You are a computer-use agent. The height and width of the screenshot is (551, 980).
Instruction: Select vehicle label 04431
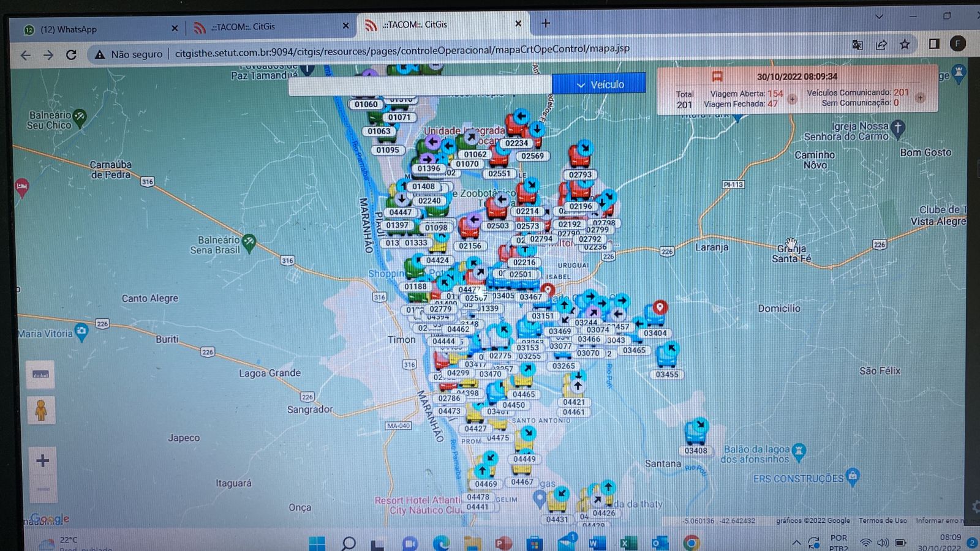tap(557, 520)
